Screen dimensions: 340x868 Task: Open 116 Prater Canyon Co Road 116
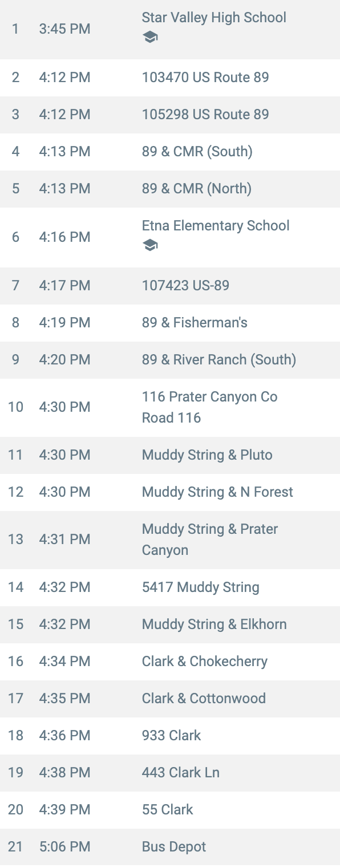coord(170,407)
